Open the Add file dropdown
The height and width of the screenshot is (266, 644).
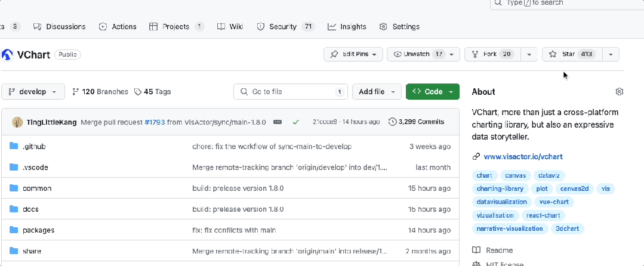point(377,91)
